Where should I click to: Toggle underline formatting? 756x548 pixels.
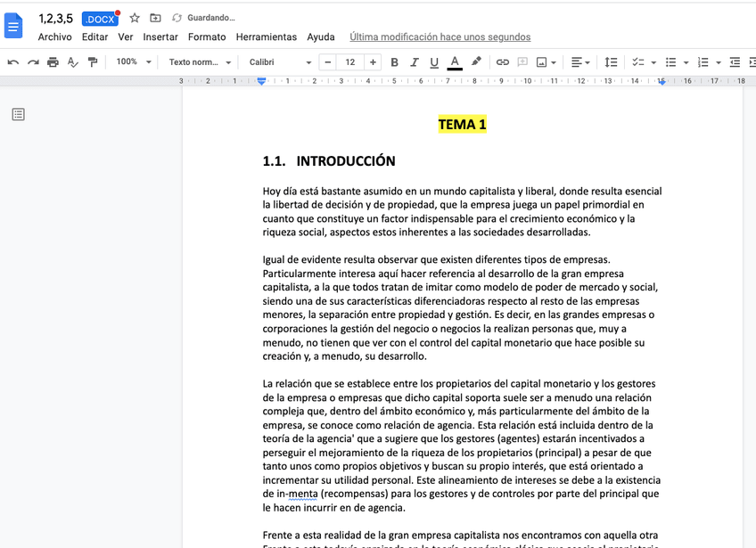coord(434,62)
